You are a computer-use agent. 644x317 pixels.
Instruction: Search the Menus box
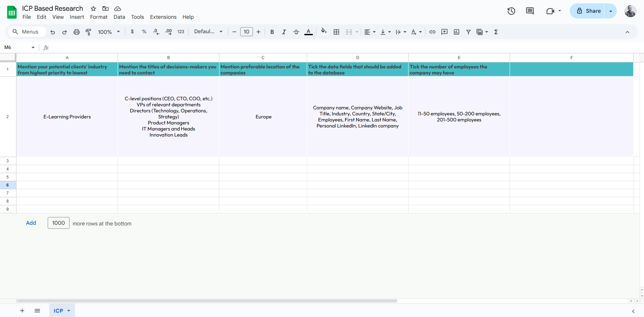point(27,32)
